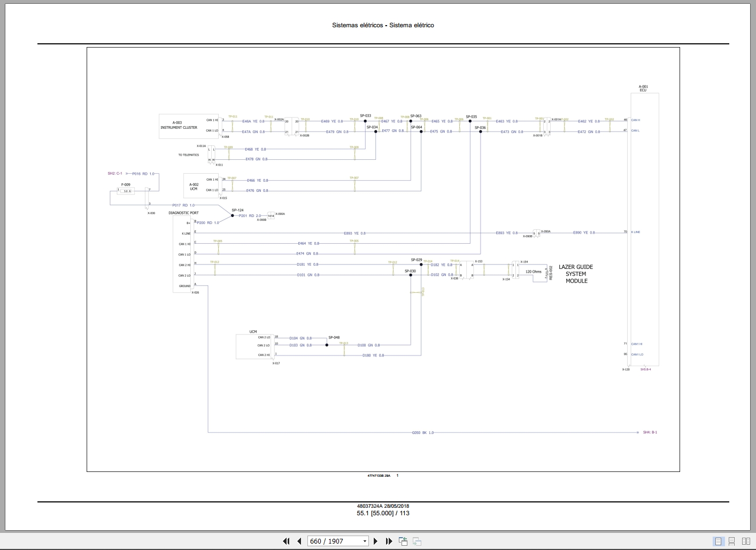Switch to two-page side-by-side view
This screenshot has height=550, width=756.
pos(746,541)
